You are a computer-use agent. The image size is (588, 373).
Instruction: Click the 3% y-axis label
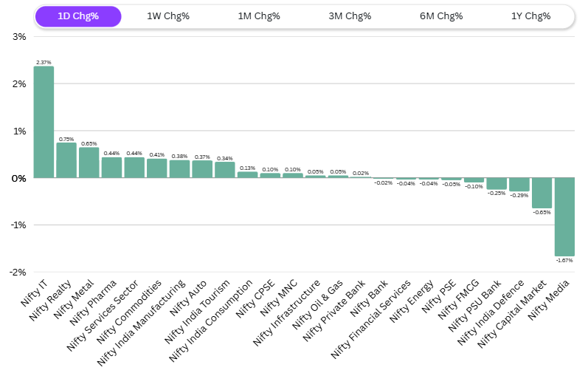tap(19, 37)
